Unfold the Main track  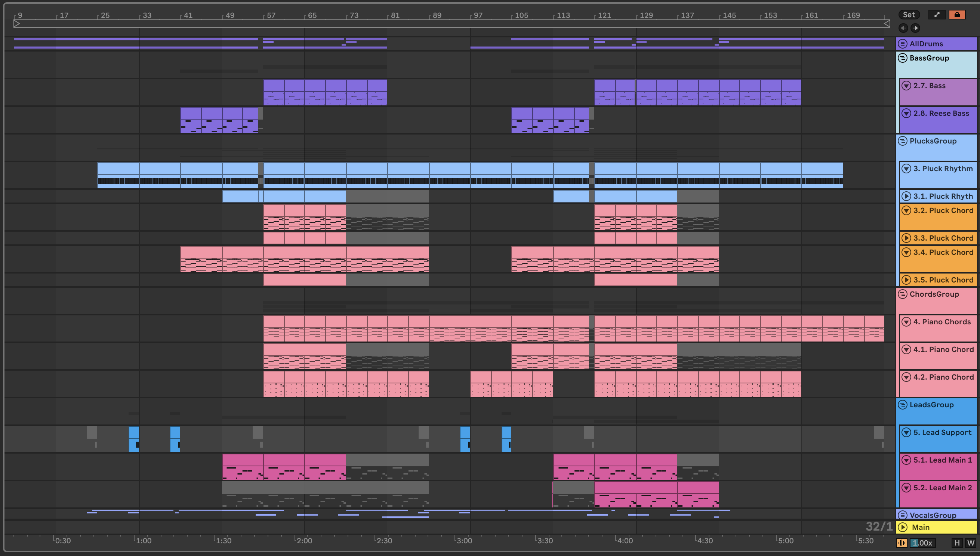coord(903,527)
